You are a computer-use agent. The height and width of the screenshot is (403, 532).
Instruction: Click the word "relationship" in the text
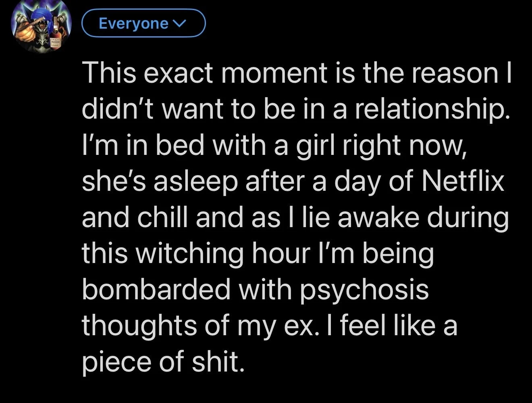click(x=429, y=109)
